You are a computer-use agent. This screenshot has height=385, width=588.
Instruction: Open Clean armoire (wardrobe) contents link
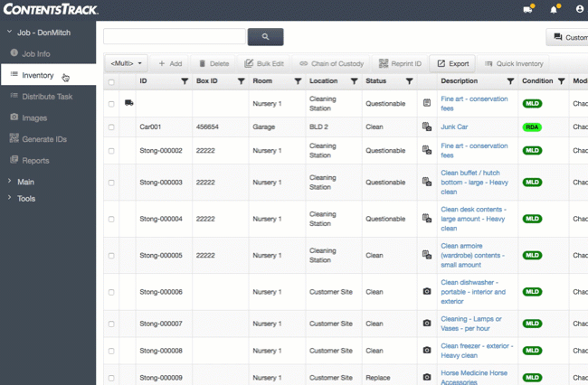click(x=472, y=255)
